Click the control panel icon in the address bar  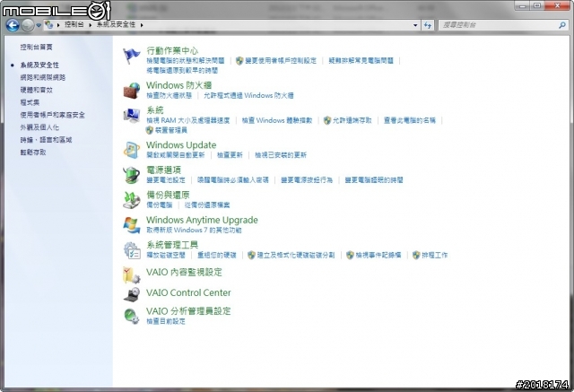click(49, 25)
